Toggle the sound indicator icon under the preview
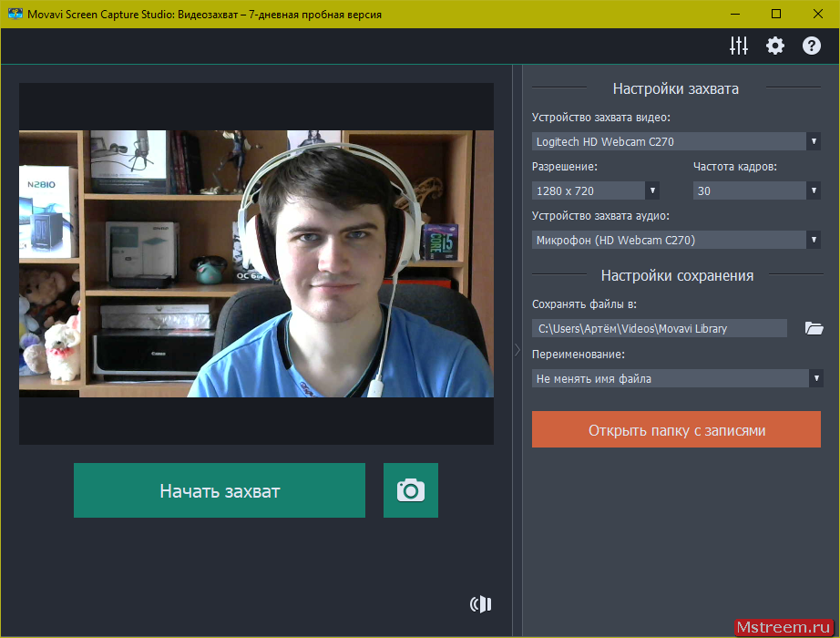This screenshot has height=638, width=840. tap(480, 604)
